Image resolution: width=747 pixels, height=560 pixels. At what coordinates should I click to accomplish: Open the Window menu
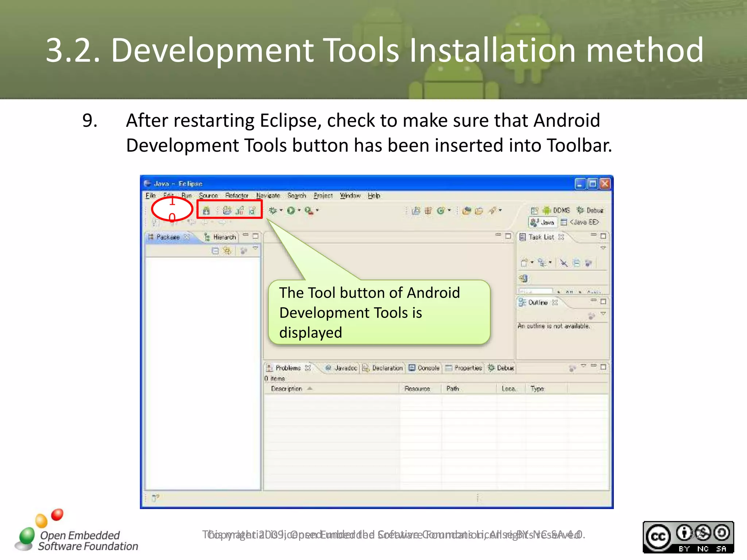tap(350, 195)
